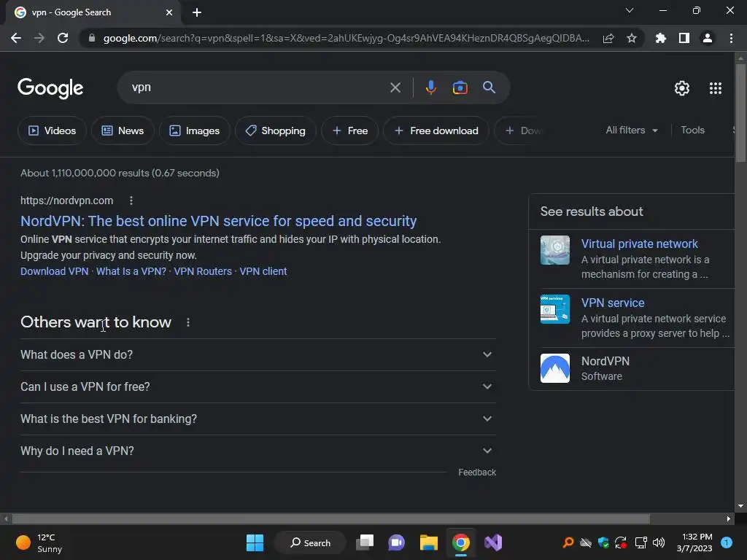The width and height of the screenshot is (747, 560).
Task: Open a new browser tab
Action: [x=197, y=12]
